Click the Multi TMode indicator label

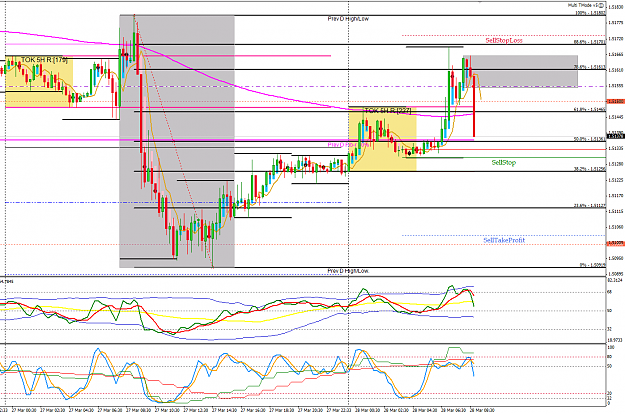(586, 5)
